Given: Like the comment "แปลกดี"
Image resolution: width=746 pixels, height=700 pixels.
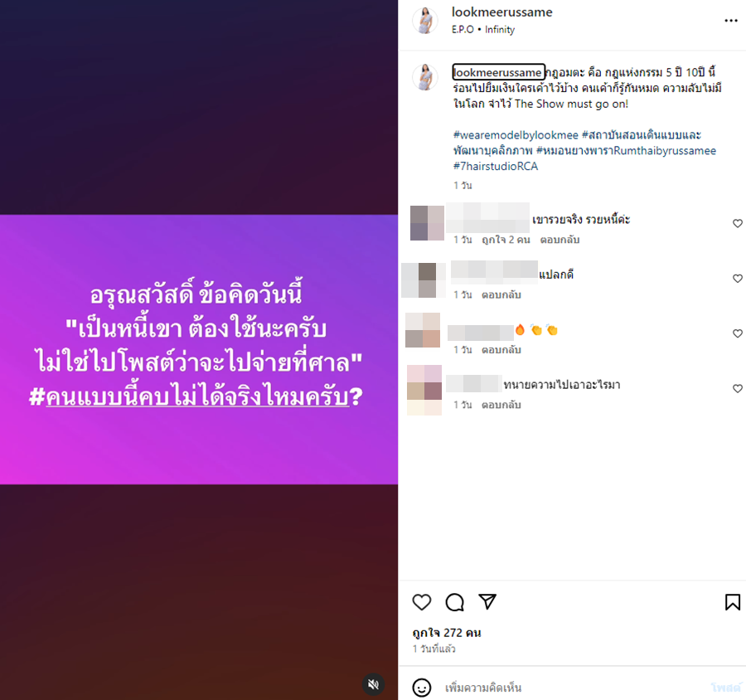Looking at the screenshot, I should pyautogui.click(x=738, y=279).
